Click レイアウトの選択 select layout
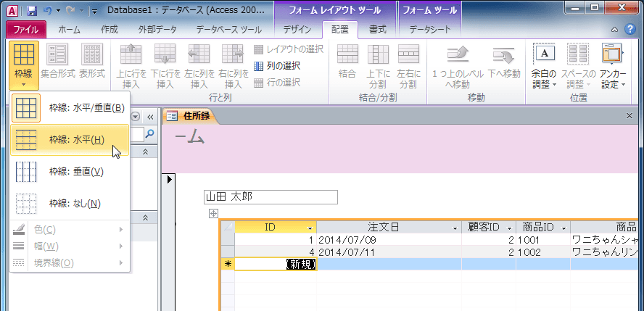 pos(289,49)
